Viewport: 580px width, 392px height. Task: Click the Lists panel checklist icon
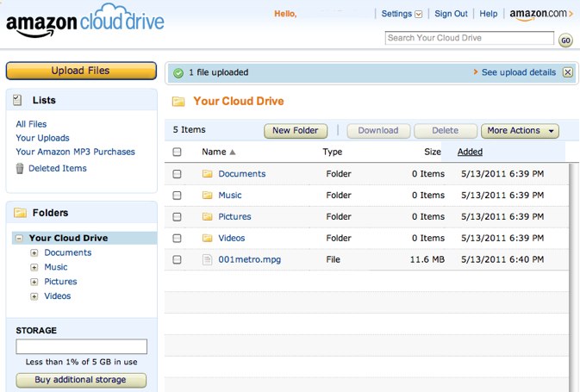17,100
